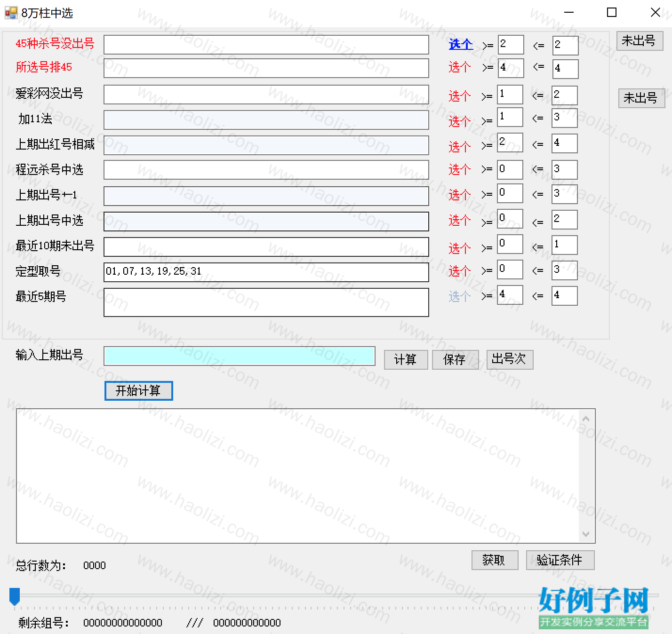Focus the 45种杀号没出号 text field

266,45
